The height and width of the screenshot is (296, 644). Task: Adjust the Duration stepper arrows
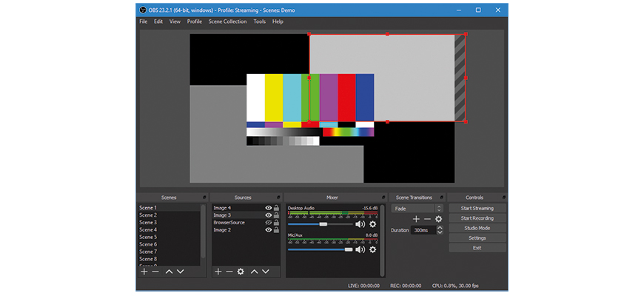click(440, 230)
